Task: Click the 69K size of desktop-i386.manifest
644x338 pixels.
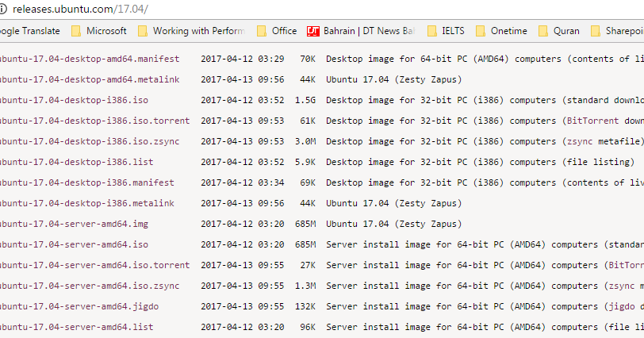Action: (x=308, y=182)
